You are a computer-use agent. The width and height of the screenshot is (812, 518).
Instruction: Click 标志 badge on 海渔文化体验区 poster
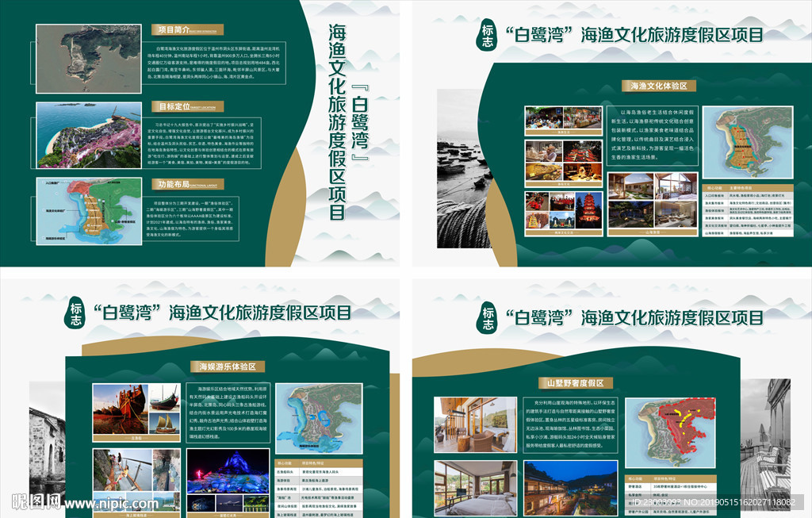487,36
